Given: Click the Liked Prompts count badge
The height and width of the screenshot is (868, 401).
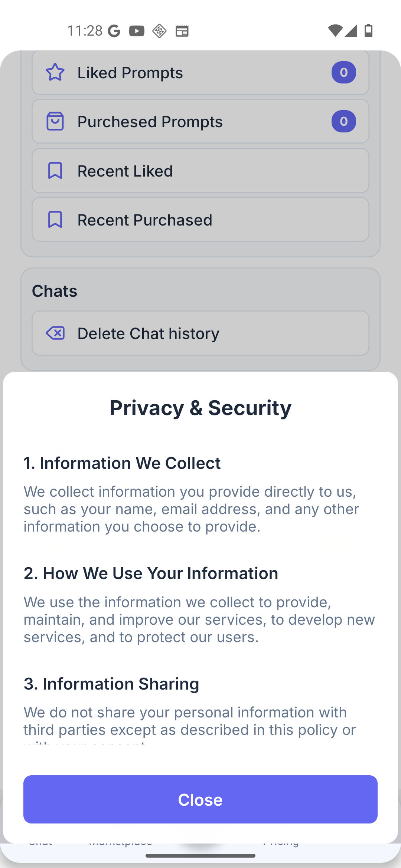Looking at the screenshot, I should point(343,72).
